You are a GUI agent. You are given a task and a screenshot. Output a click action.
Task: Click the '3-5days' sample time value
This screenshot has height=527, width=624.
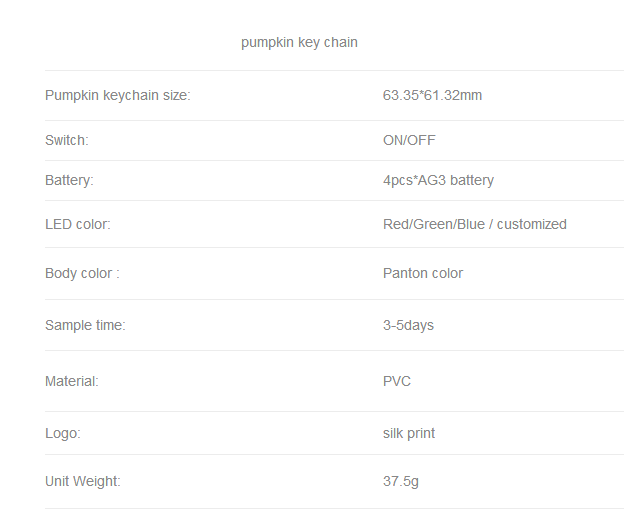[x=408, y=326]
